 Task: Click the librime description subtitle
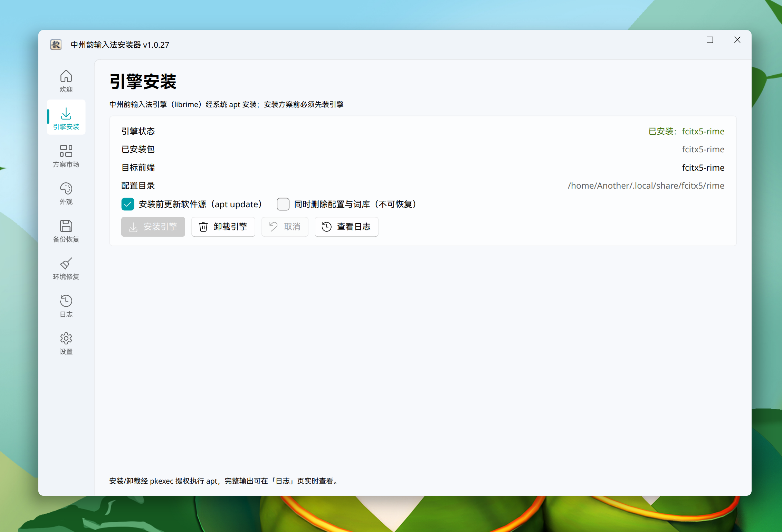pos(227,104)
